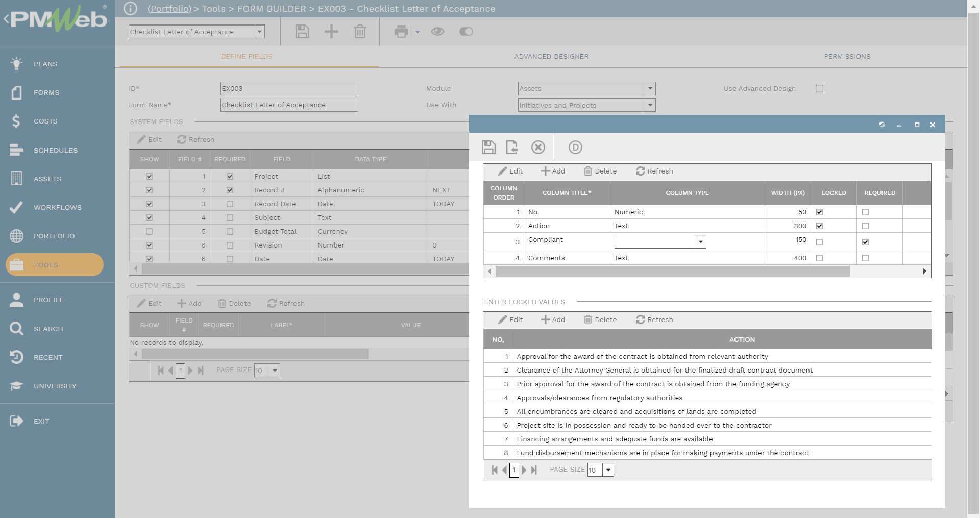Open Workflows from the sidebar
This screenshot has width=980, height=518.
57,207
